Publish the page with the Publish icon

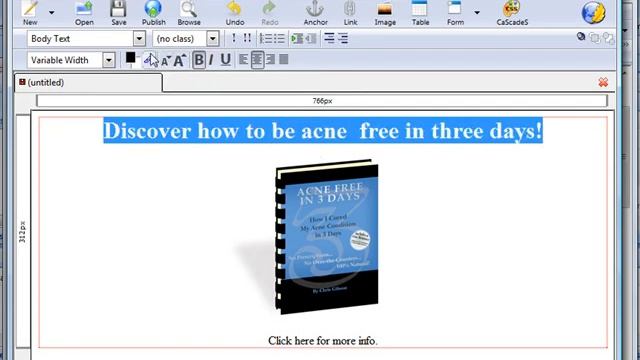pos(153,13)
